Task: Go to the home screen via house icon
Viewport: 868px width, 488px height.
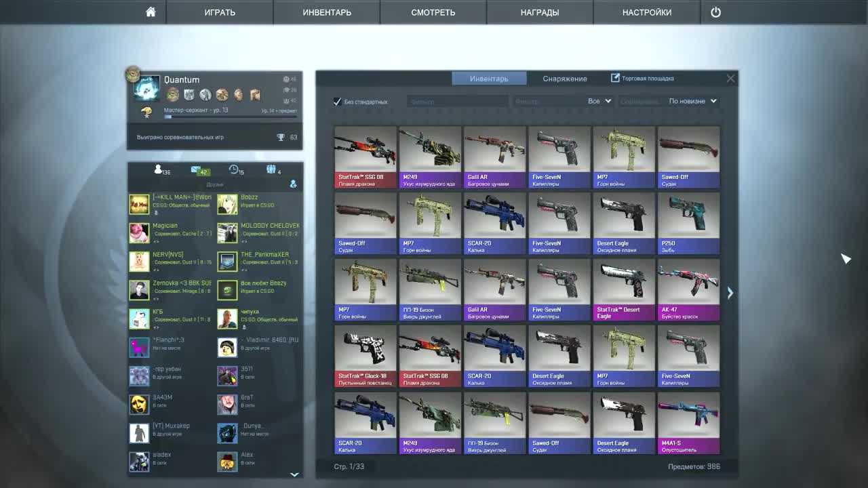Action: (151, 12)
